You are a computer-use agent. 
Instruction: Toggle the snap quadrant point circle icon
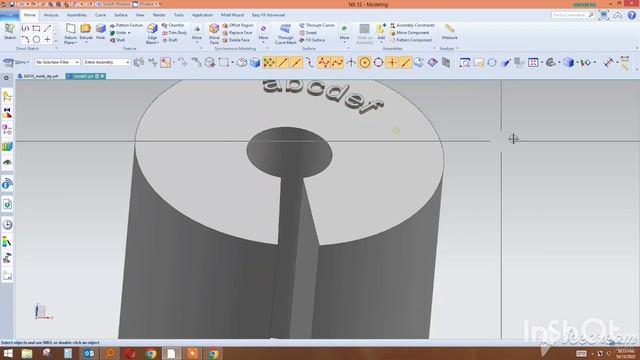(x=378, y=62)
